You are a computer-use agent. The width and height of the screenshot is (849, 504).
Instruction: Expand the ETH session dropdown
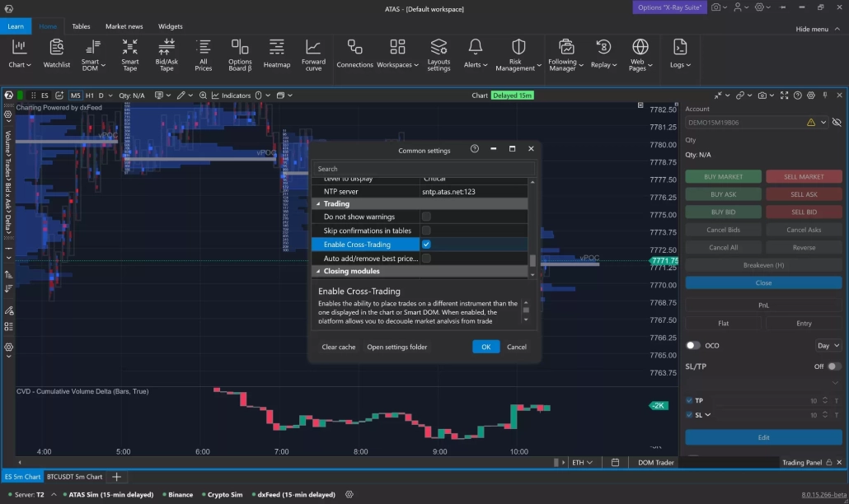coord(583,462)
